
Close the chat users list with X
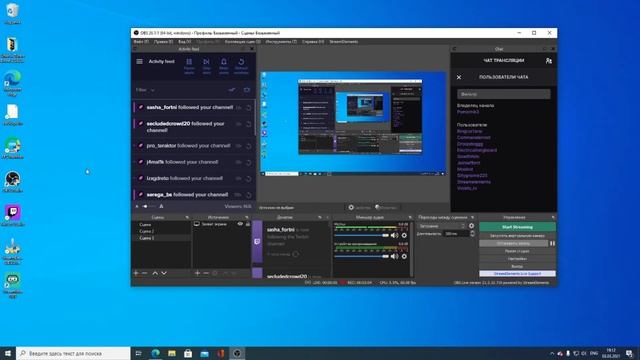pos(459,77)
